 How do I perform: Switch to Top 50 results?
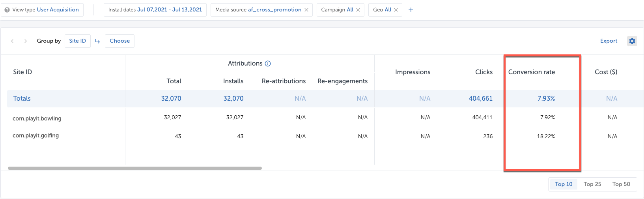pos(621,184)
